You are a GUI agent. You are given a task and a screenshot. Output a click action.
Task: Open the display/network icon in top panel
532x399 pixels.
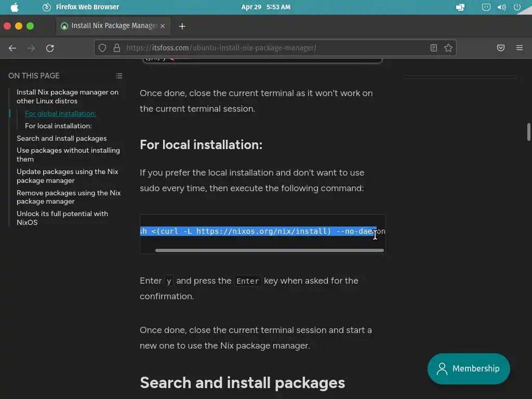460,7
